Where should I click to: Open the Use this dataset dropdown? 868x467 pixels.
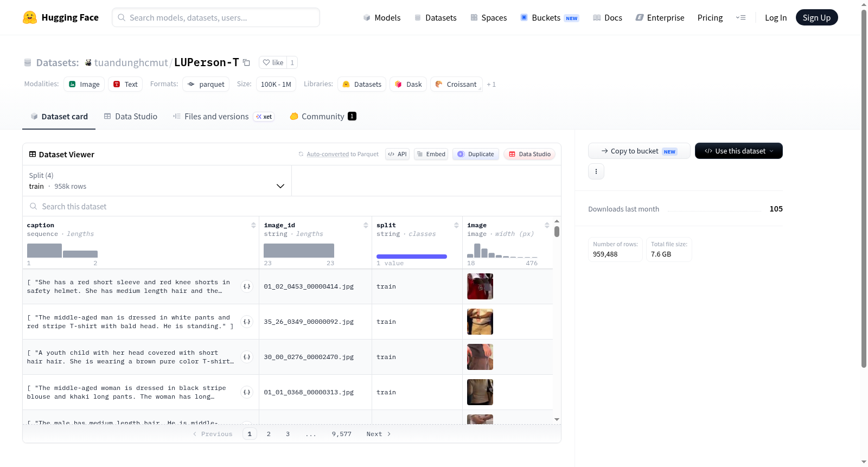click(x=739, y=151)
